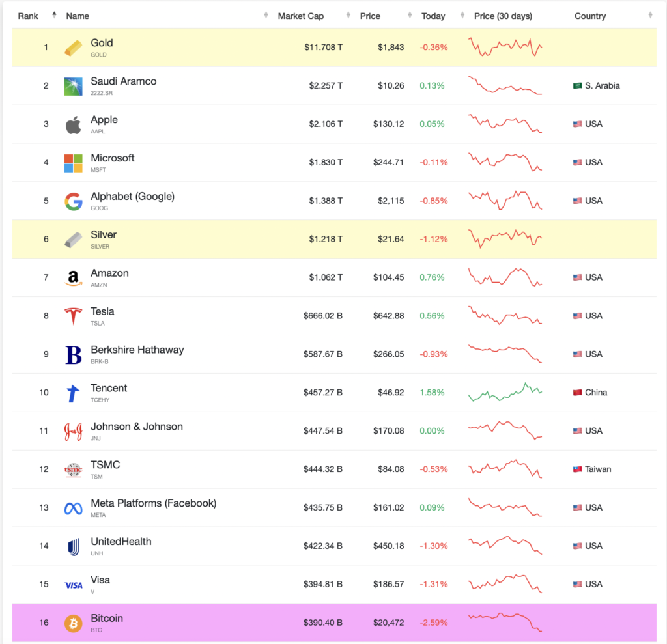Select the Tesla logo icon
Screen dimensions: 667x644
(73, 316)
